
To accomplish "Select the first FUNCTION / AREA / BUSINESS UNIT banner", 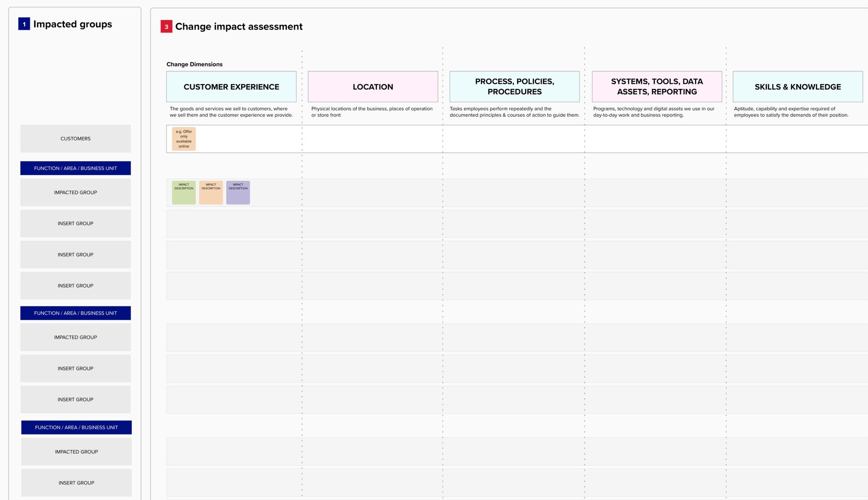I will coord(75,168).
